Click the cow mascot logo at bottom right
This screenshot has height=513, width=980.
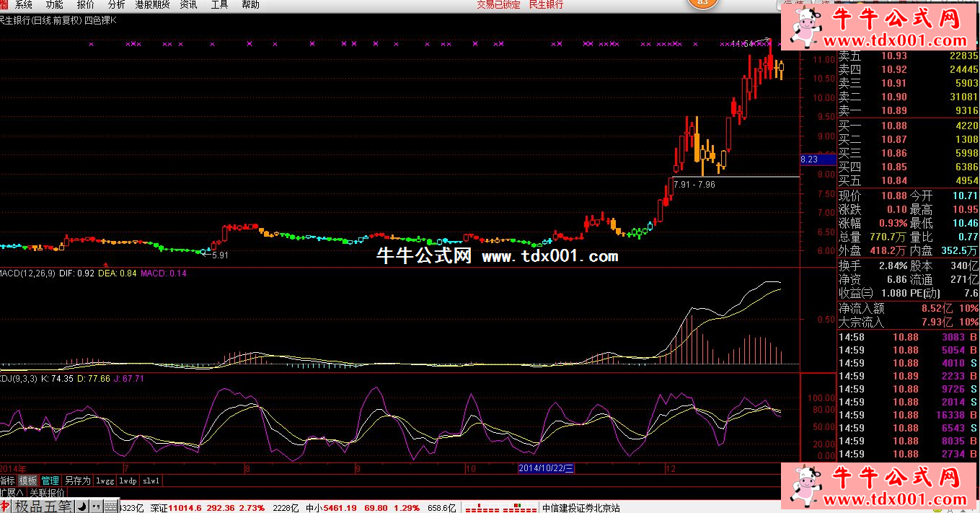click(806, 486)
